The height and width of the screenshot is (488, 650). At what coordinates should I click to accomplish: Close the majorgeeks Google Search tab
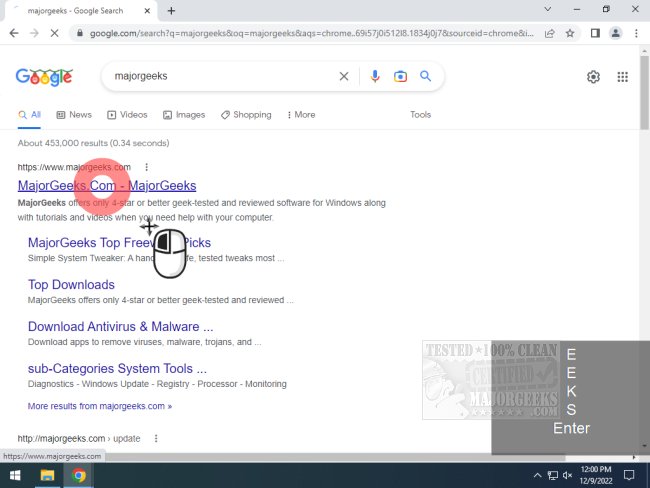point(147,11)
